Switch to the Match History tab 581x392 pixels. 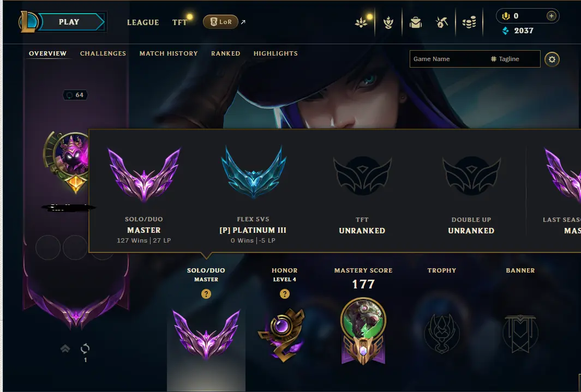(x=169, y=53)
